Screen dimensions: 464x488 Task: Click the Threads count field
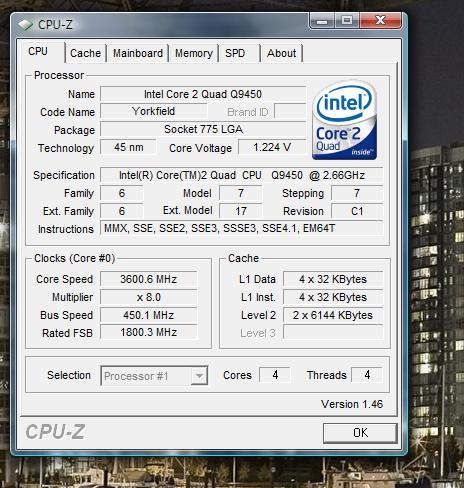pyautogui.click(x=367, y=375)
